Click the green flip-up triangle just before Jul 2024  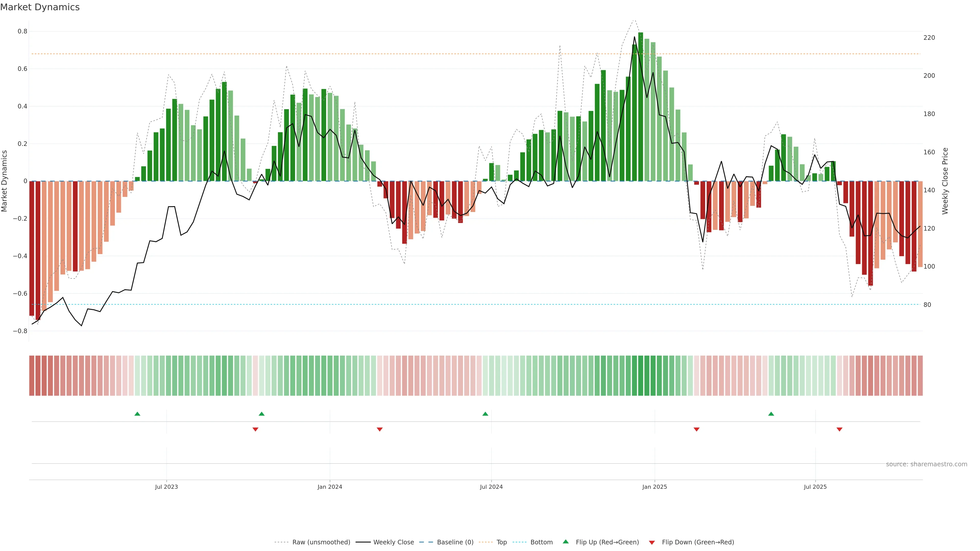(x=485, y=414)
